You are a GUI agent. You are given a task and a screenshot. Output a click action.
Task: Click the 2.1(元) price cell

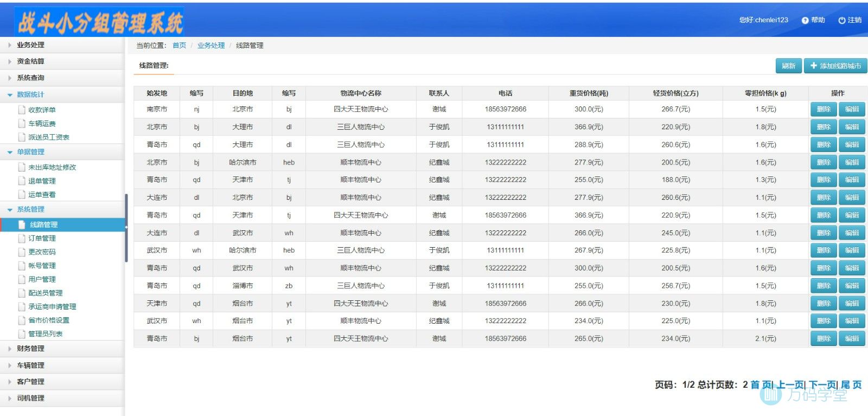point(765,338)
